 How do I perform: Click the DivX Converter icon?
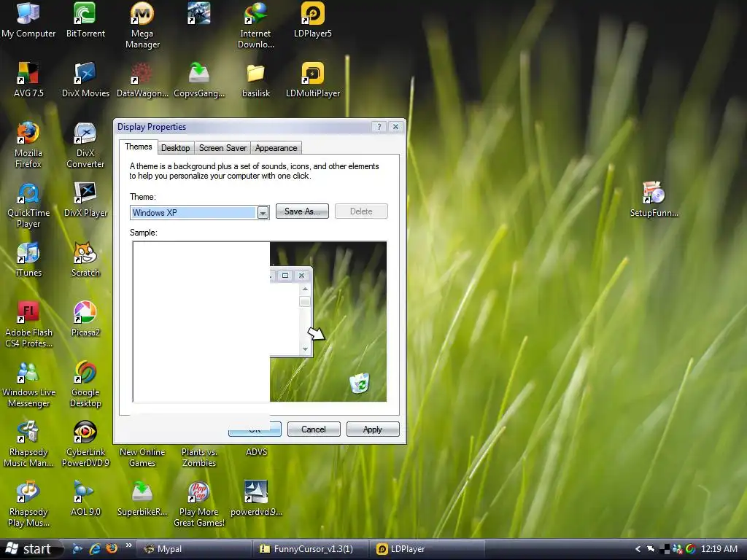point(85,145)
